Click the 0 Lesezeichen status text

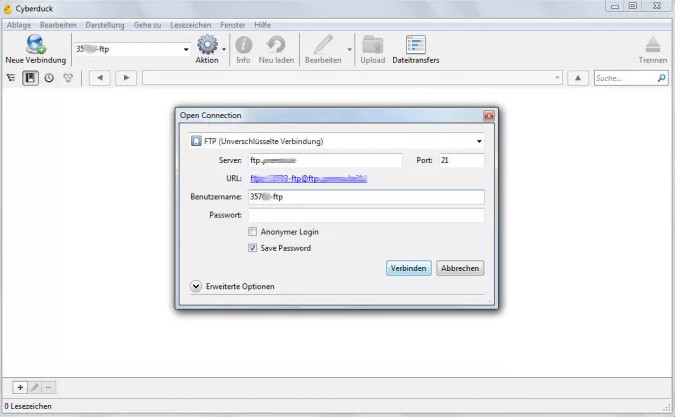tap(28, 406)
